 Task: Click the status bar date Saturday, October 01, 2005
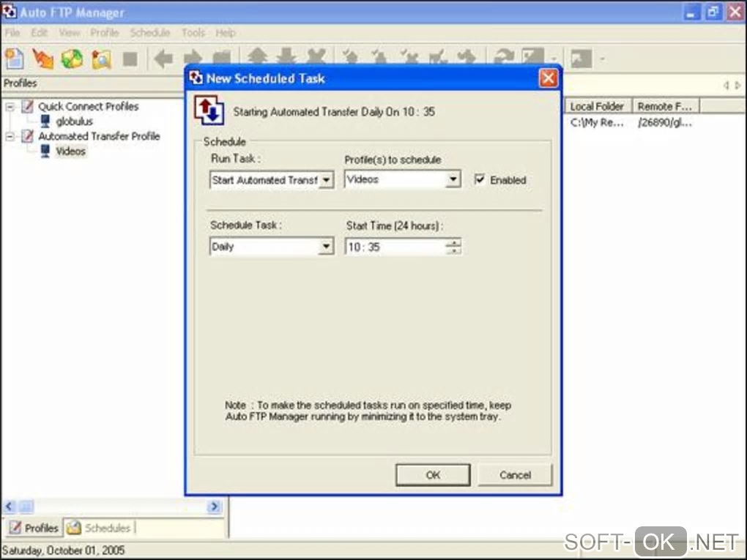(x=64, y=550)
